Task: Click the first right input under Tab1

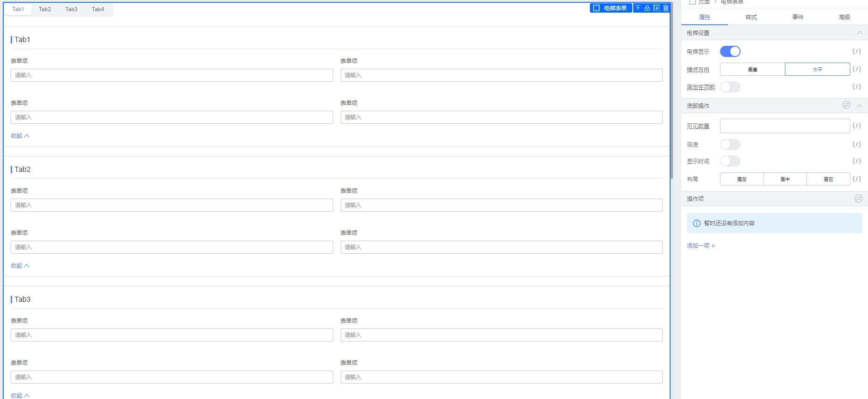Action: coord(501,75)
